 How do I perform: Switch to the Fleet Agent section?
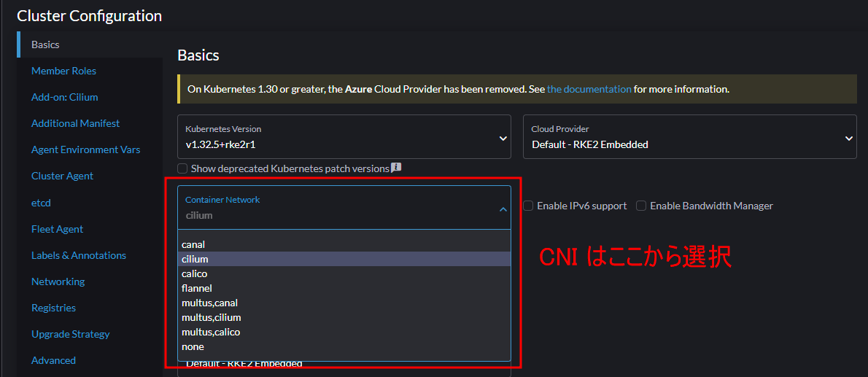pos(57,229)
